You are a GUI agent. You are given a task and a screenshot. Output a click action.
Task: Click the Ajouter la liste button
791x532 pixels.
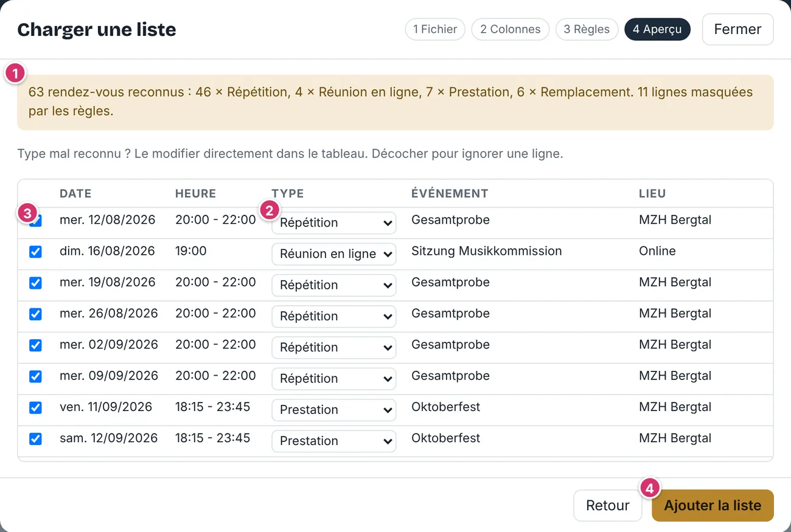713,506
